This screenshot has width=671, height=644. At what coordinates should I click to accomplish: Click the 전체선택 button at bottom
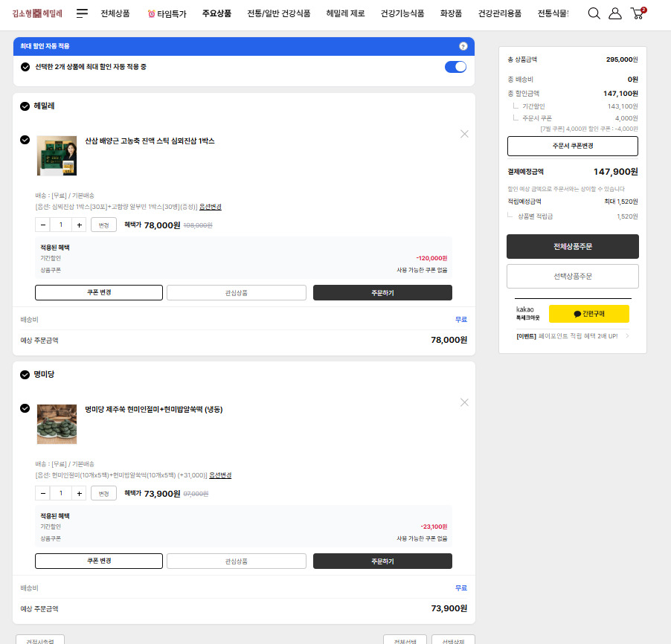405,640
